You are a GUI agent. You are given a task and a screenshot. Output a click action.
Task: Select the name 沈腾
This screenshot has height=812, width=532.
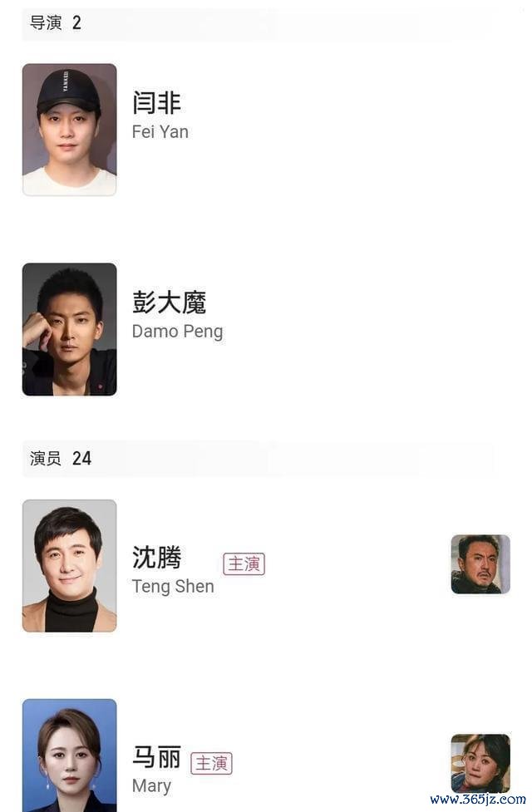click(x=156, y=557)
